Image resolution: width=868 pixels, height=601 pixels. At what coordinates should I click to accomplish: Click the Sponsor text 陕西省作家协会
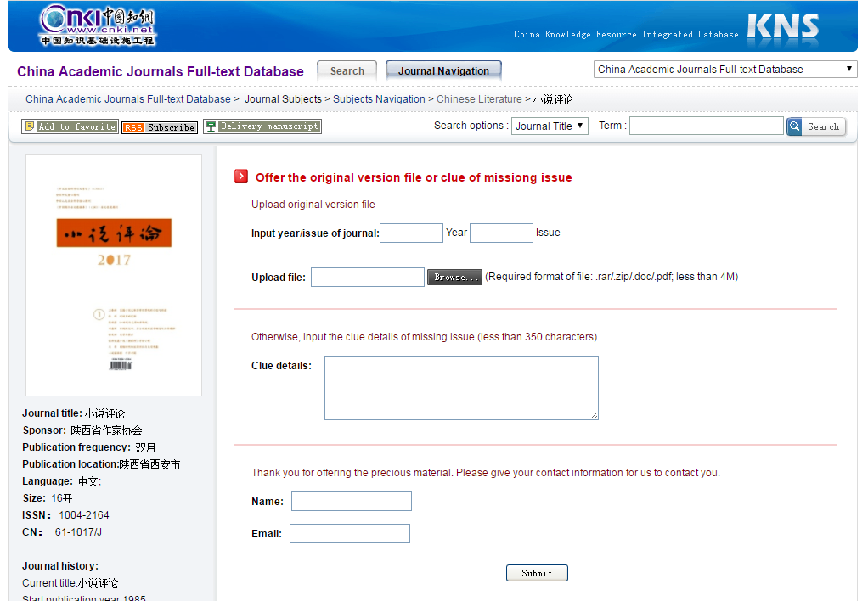tap(106, 430)
